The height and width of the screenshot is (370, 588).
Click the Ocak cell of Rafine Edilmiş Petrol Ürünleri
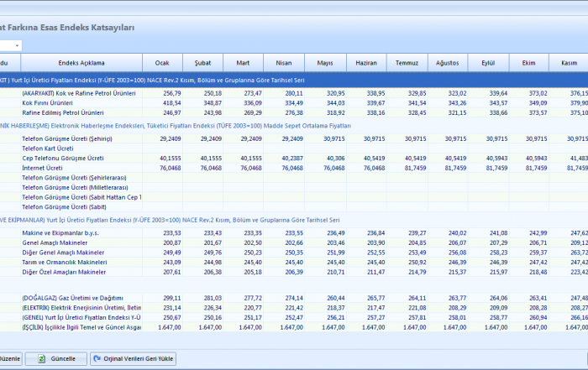(172, 112)
